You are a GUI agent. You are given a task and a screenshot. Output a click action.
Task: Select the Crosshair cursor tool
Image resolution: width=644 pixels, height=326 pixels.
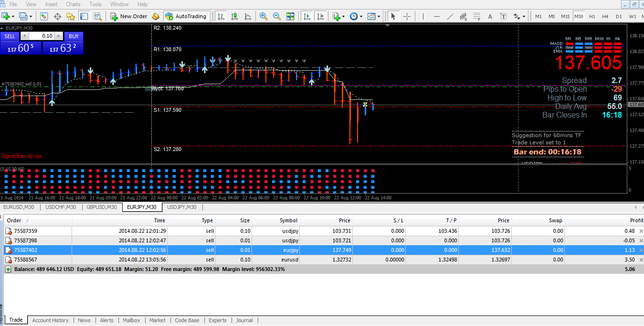[x=407, y=16]
